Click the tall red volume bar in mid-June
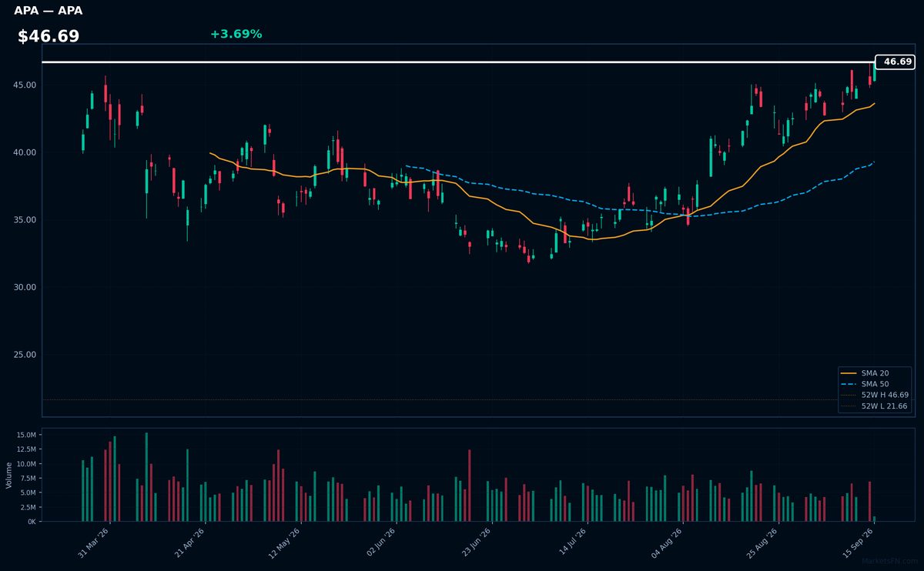 pos(469,486)
